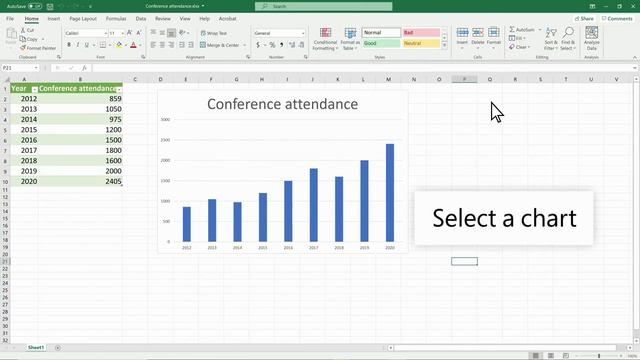This screenshot has width=640, height=360.
Task: Open Format as Table gallery
Action: [350, 39]
